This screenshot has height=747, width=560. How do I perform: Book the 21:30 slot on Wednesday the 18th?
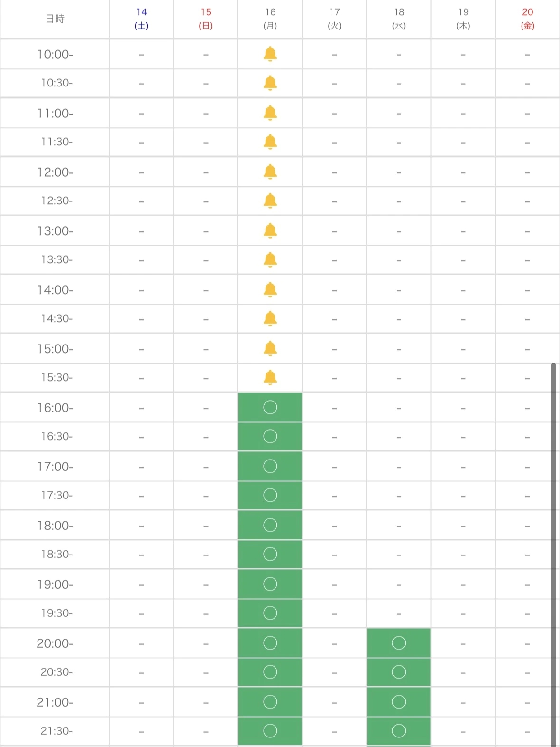[x=399, y=731]
